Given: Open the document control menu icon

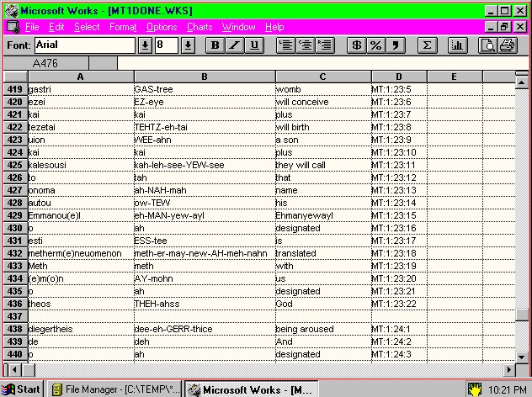Looking at the screenshot, I should tap(13, 27).
